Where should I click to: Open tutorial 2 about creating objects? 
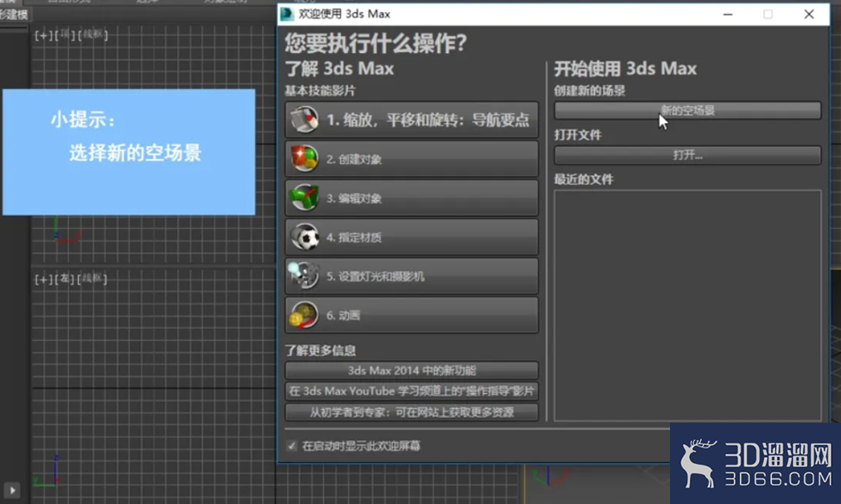click(411, 159)
